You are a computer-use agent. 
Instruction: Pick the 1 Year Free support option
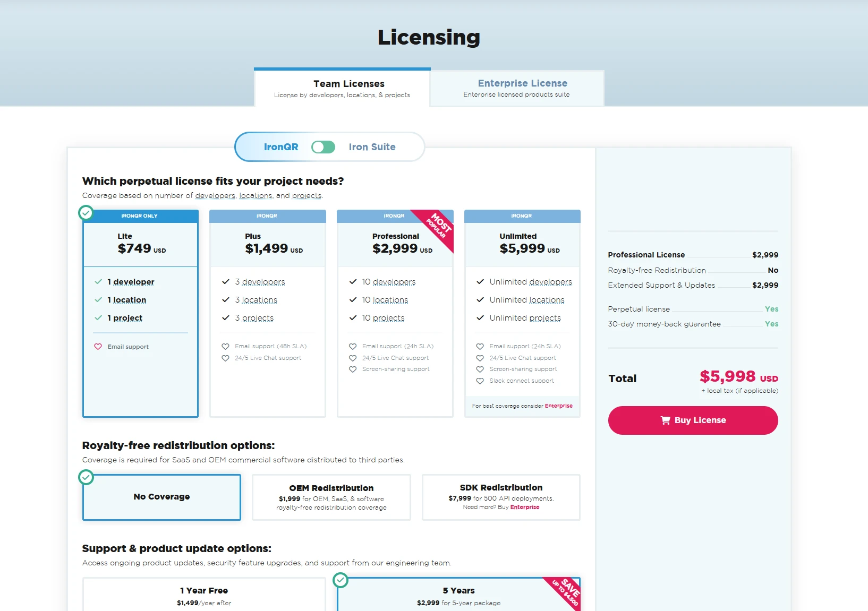pyautogui.click(x=204, y=596)
